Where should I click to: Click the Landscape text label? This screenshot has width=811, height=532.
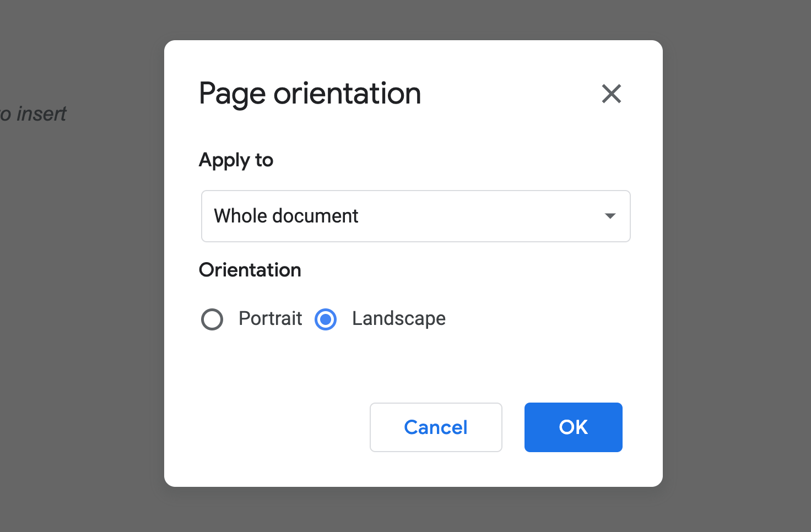[398, 318]
